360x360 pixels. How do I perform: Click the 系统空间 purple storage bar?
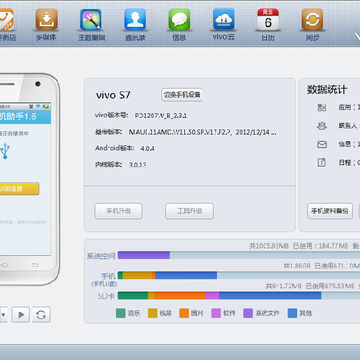[144, 255]
